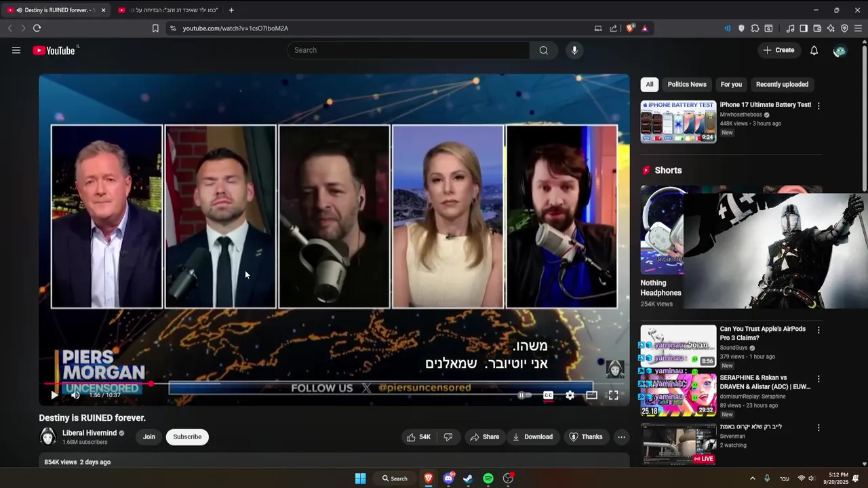Switch to theater mode
Image resolution: width=868 pixels, height=488 pixels.
[x=591, y=395]
